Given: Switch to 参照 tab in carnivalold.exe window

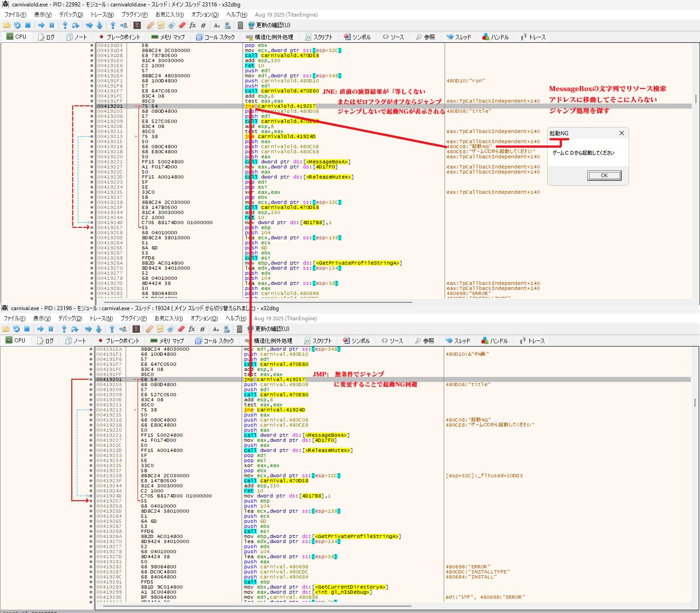Looking at the screenshot, I should point(425,37).
